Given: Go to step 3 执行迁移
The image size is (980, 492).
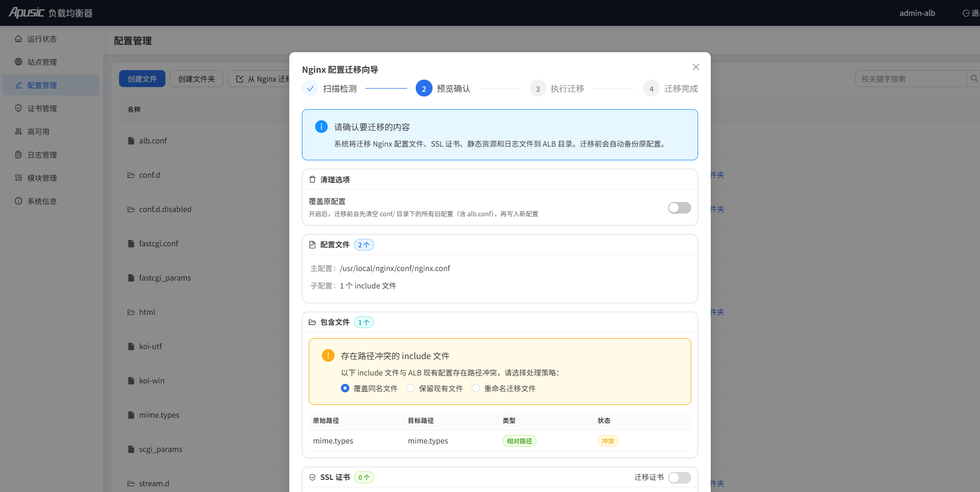Looking at the screenshot, I should pyautogui.click(x=557, y=89).
